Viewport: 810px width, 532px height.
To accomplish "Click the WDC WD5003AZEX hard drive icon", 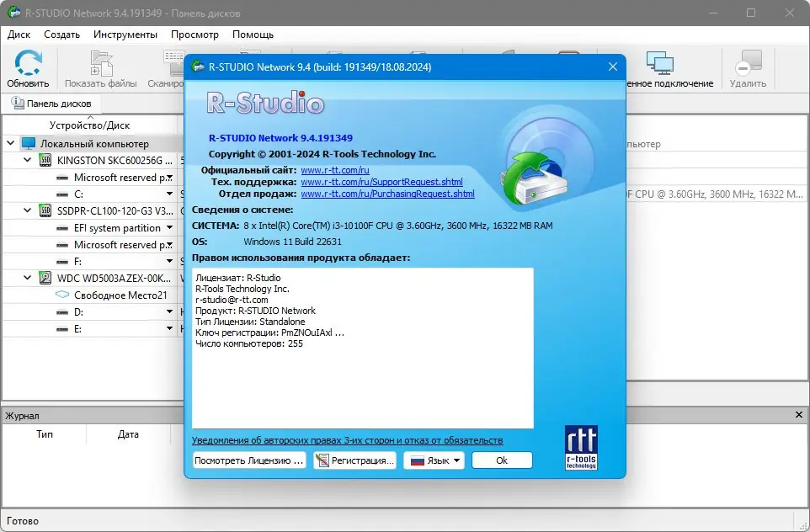I will point(45,278).
